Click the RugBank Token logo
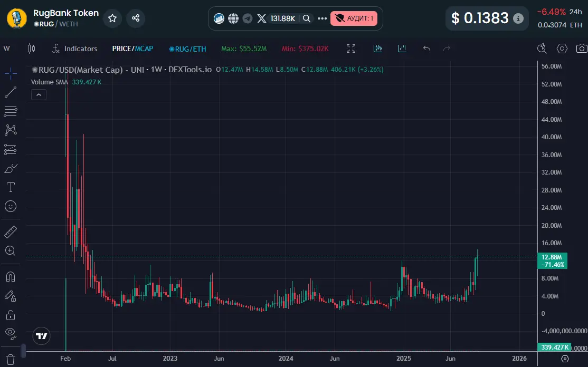 click(x=17, y=18)
